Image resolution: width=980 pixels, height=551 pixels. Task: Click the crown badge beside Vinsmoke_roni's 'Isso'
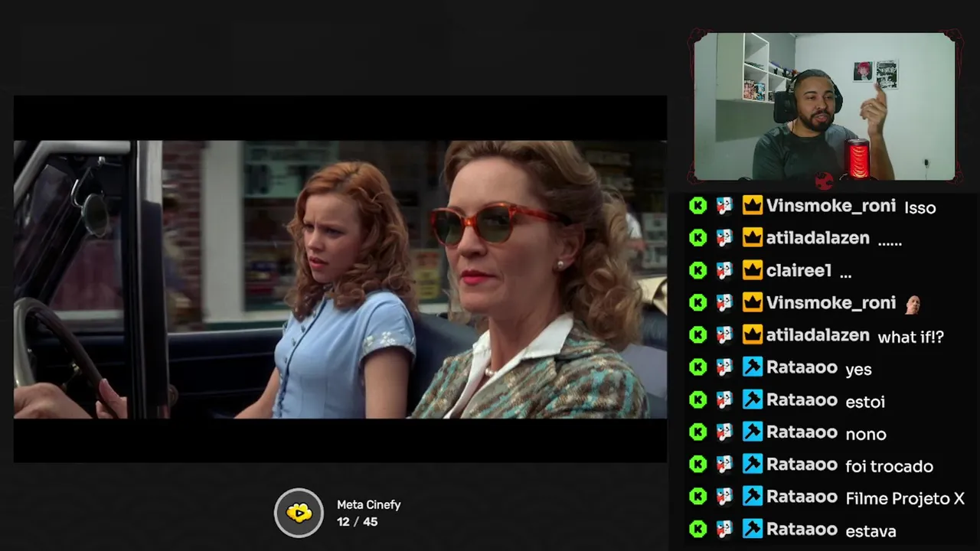click(x=753, y=206)
